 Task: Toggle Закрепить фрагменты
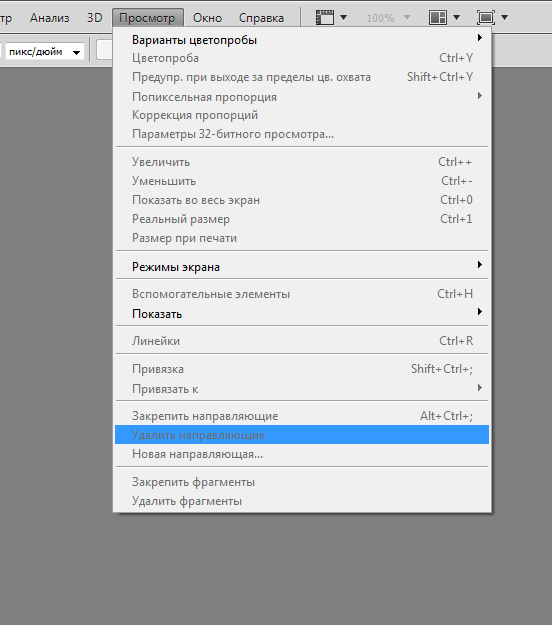[302, 482]
